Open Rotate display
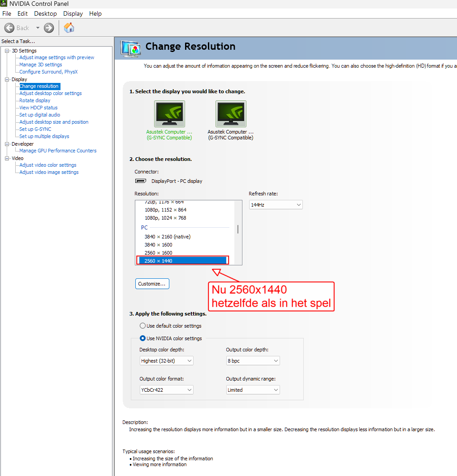Image resolution: width=457 pixels, height=476 pixels. (35, 100)
